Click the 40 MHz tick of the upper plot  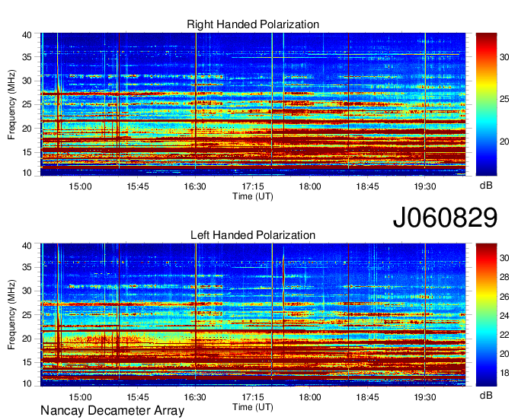[x=27, y=35]
